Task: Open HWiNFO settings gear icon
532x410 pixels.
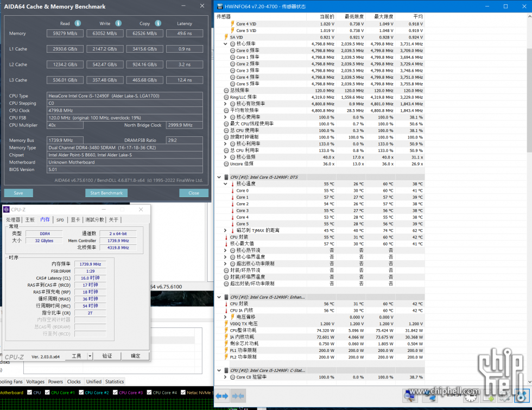Action: pos(505,396)
